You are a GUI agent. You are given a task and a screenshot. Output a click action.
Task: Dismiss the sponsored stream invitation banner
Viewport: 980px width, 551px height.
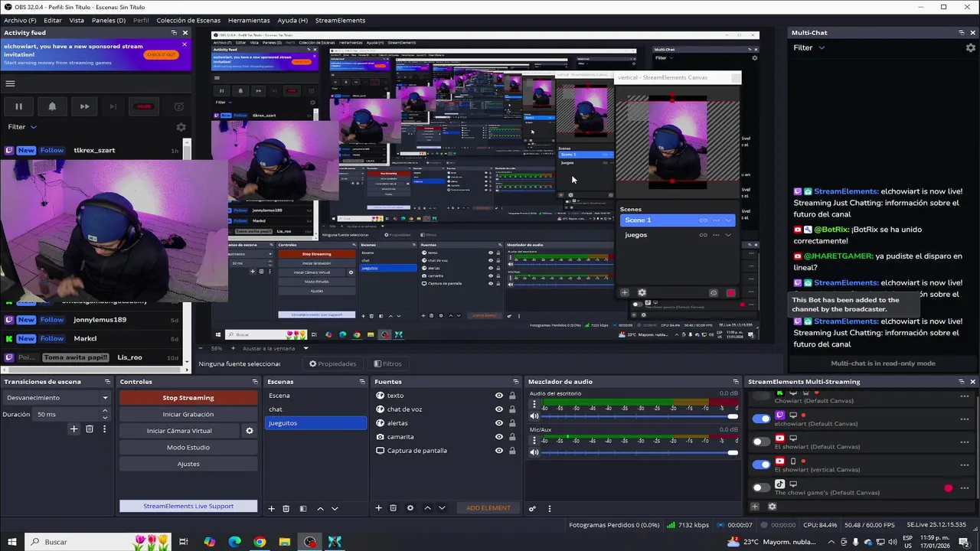(x=185, y=44)
